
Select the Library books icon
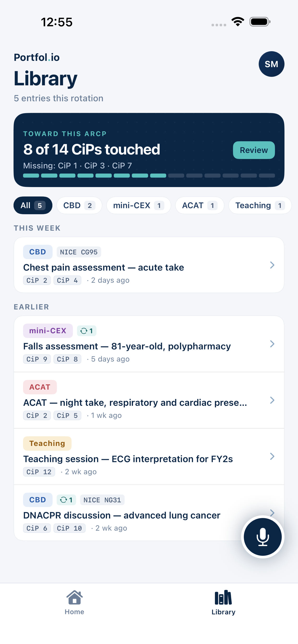click(223, 597)
